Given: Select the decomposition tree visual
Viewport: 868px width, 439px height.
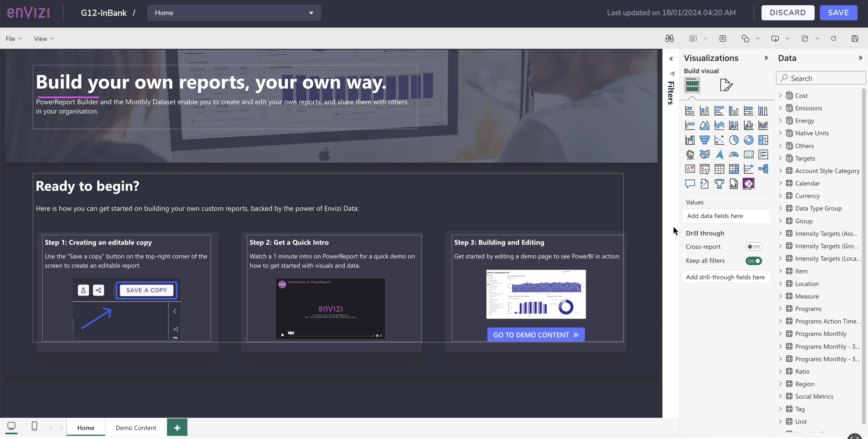Looking at the screenshot, I should click(x=763, y=169).
